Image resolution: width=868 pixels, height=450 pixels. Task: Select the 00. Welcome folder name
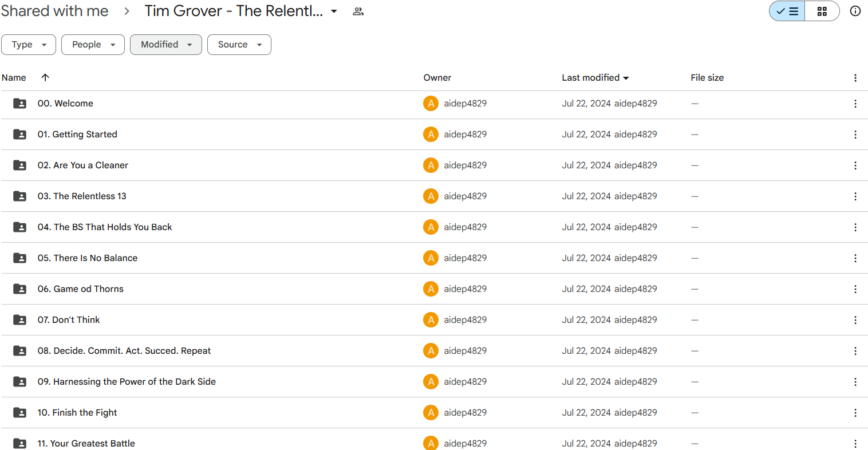point(65,104)
